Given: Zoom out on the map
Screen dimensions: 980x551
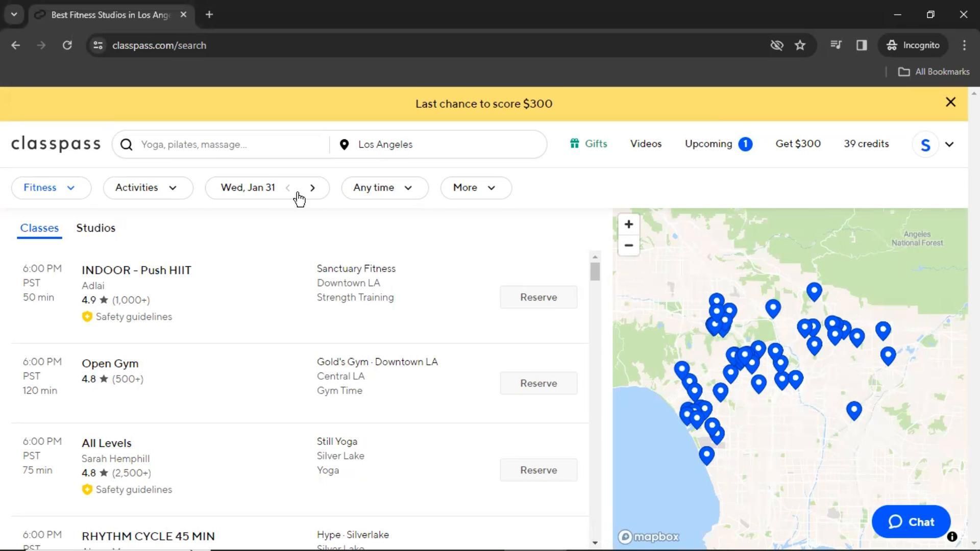Looking at the screenshot, I should 628,245.
